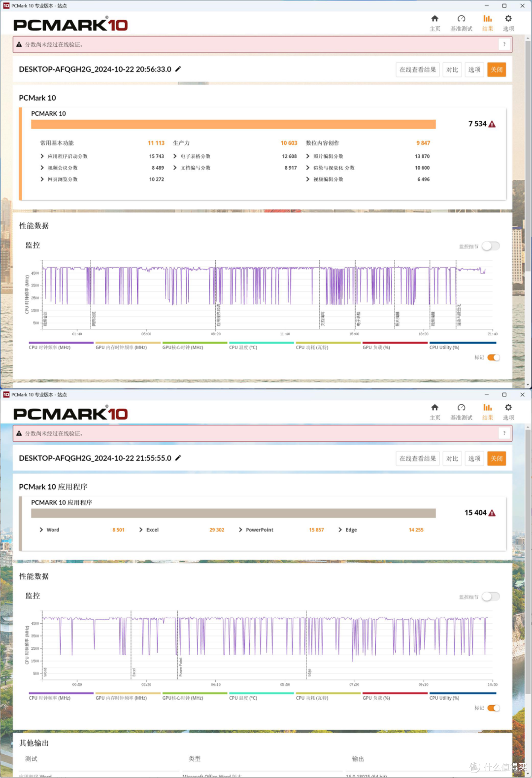
Task: Open Options gear icon in bottom window
Action: (x=508, y=412)
